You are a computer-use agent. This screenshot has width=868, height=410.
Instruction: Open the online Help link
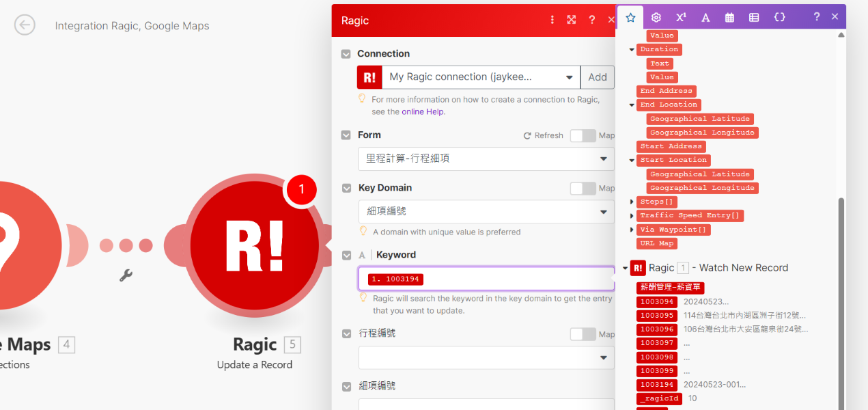[x=423, y=111]
